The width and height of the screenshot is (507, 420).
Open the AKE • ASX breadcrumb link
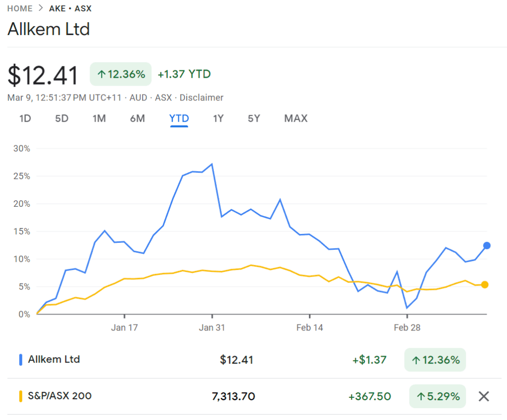point(70,8)
